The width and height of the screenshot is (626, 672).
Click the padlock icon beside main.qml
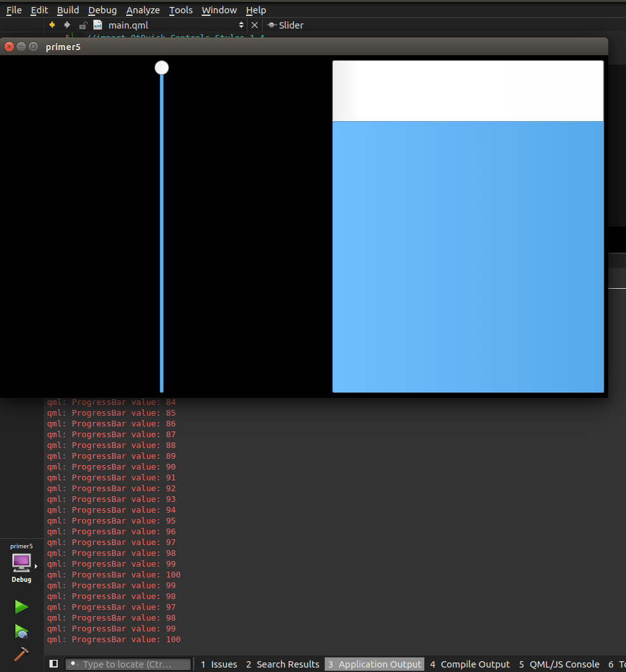click(x=82, y=25)
